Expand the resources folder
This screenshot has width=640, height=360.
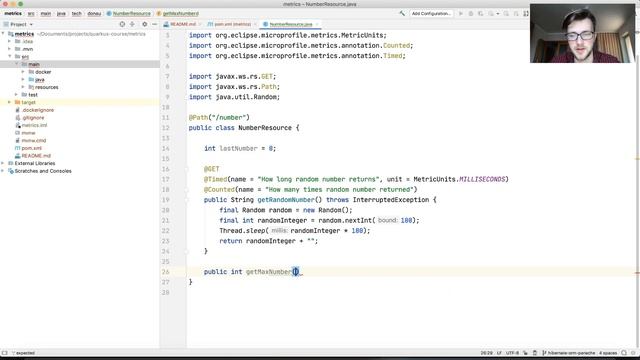point(23,87)
